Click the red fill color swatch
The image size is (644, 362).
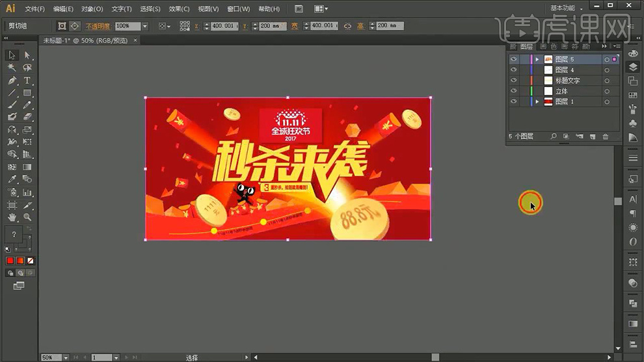pos(10,261)
